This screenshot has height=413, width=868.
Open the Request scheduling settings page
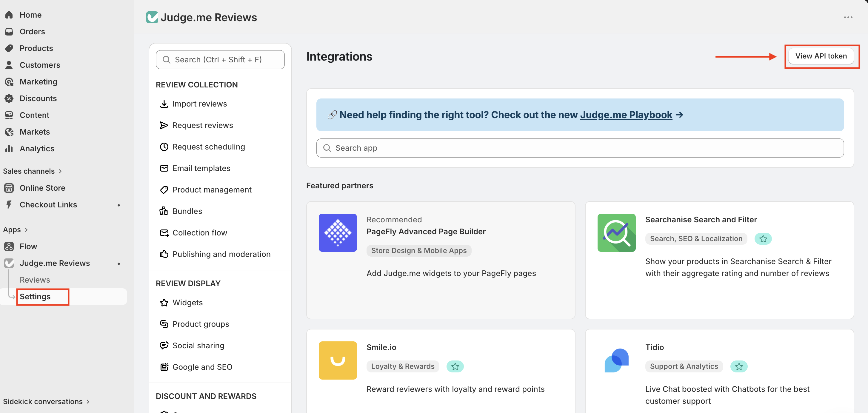[209, 147]
